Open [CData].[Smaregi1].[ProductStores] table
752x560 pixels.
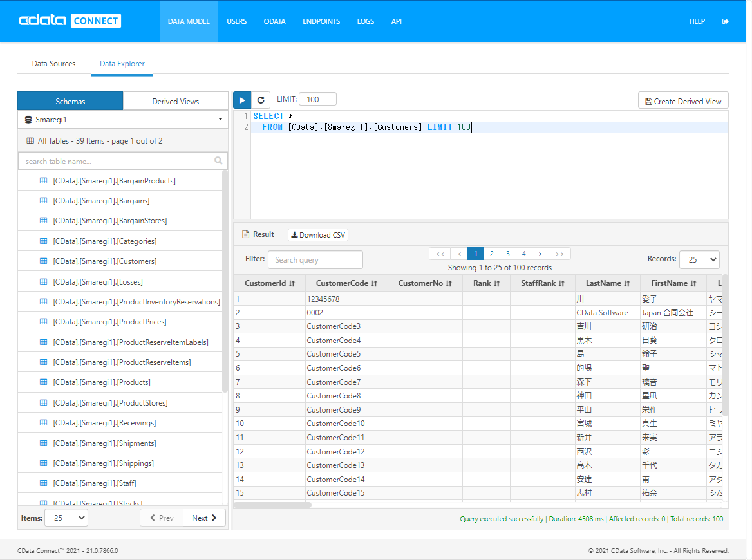click(110, 403)
